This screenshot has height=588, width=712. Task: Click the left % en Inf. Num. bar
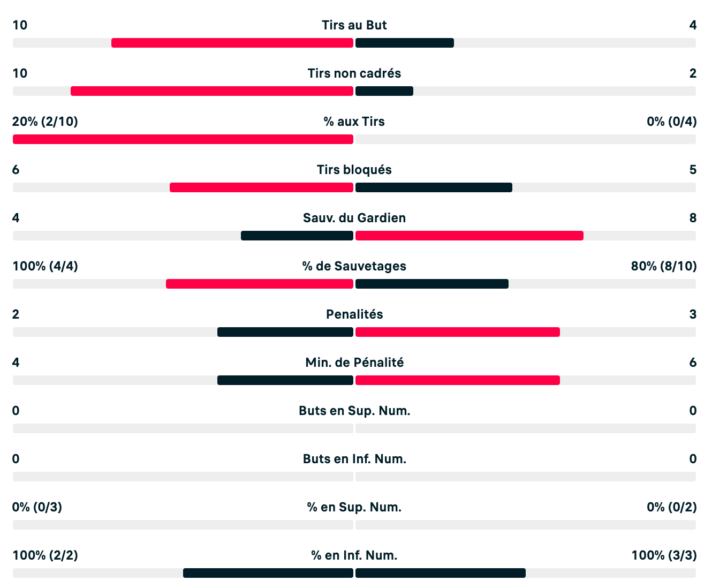[268, 573]
